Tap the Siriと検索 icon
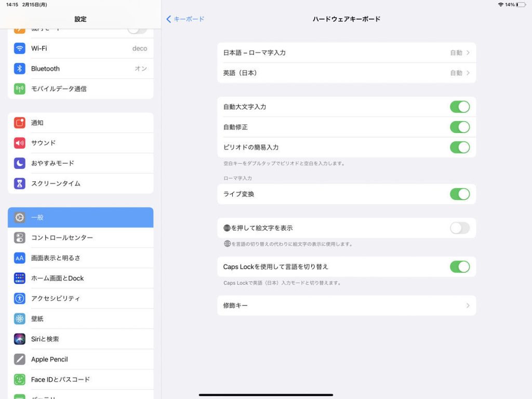The image size is (532, 399). 20,339
